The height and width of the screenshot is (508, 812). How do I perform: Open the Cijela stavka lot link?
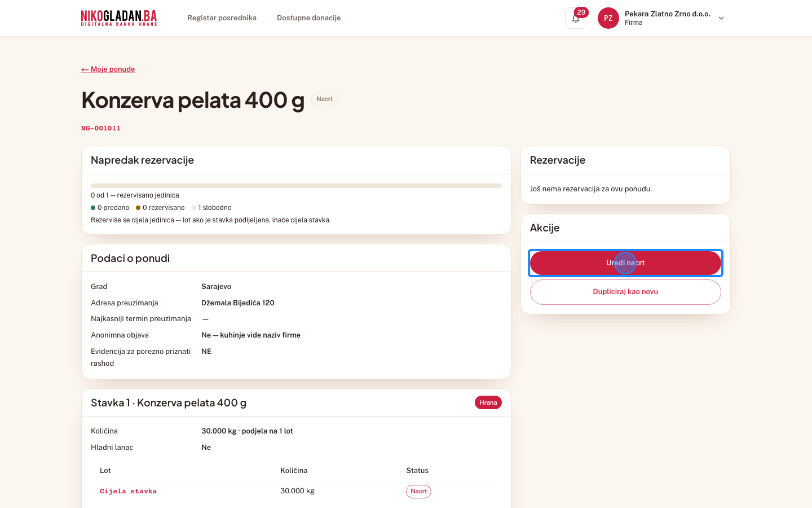pos(128,491)
